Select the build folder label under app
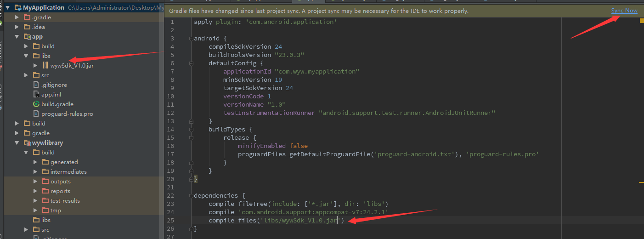 pos(48,46)
